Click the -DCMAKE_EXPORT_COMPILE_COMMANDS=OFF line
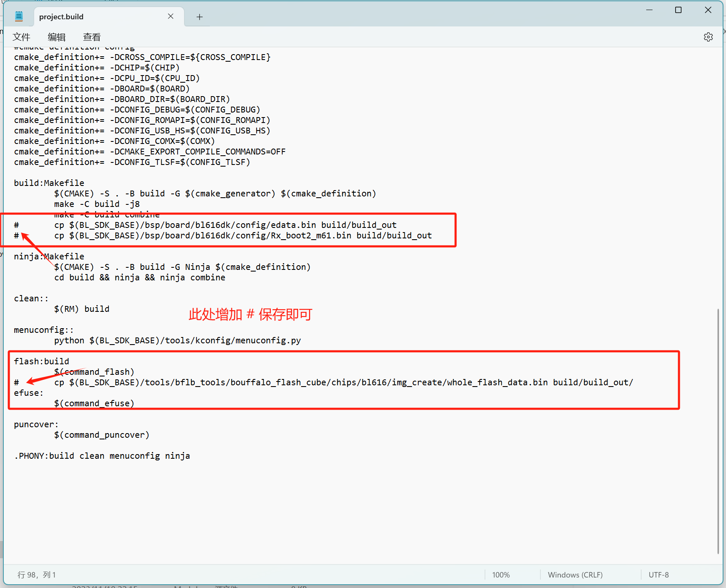The image size is (726, 588). click(150, 152)
